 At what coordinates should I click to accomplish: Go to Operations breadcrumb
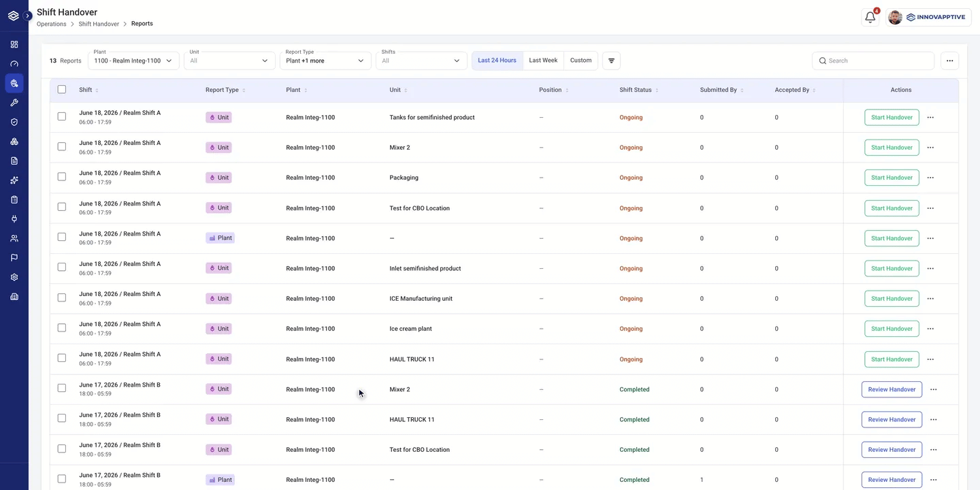coord(52,24)
